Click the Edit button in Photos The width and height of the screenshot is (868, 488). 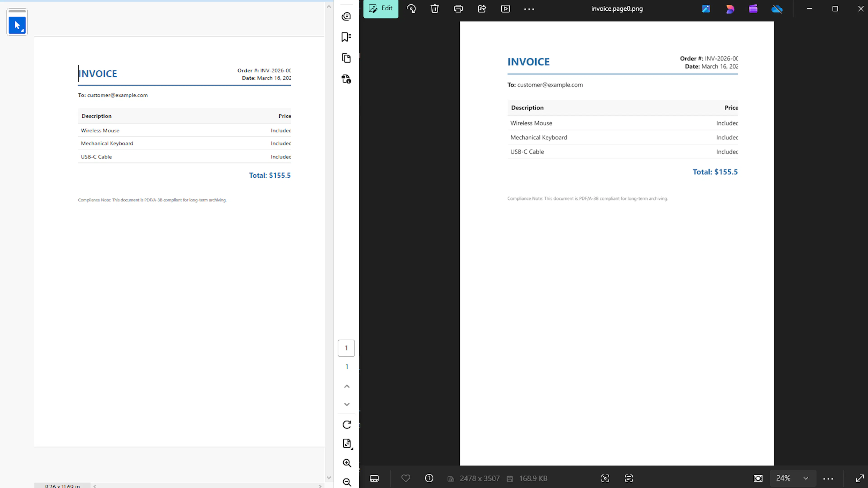380,8
